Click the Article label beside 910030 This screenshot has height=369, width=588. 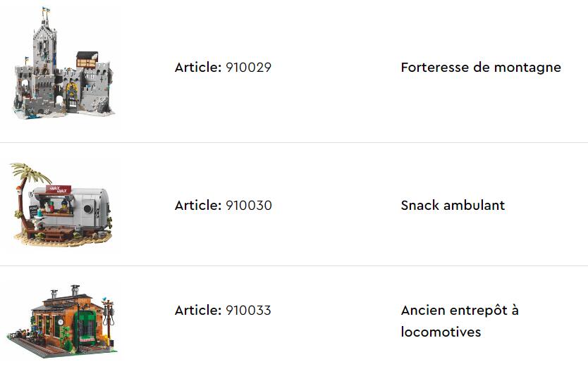coord(198,206)
